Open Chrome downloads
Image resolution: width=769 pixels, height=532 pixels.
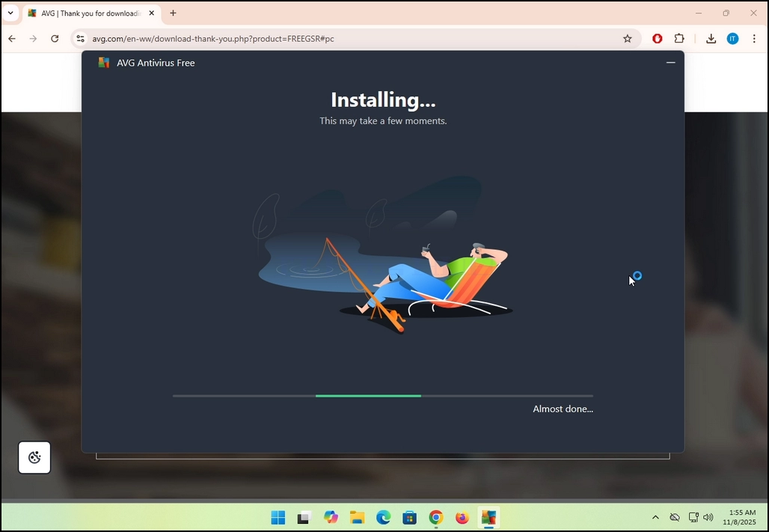(711, 38)
